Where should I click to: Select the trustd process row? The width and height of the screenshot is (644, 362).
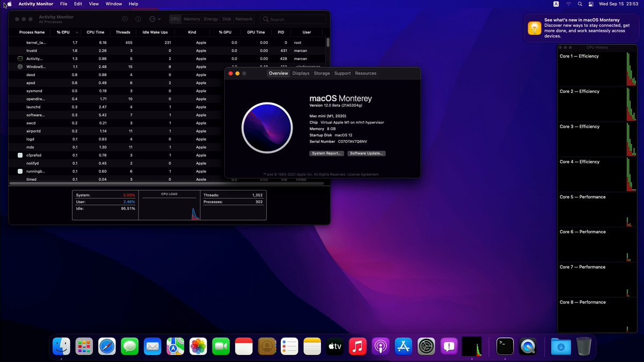[x=167, y=50]
